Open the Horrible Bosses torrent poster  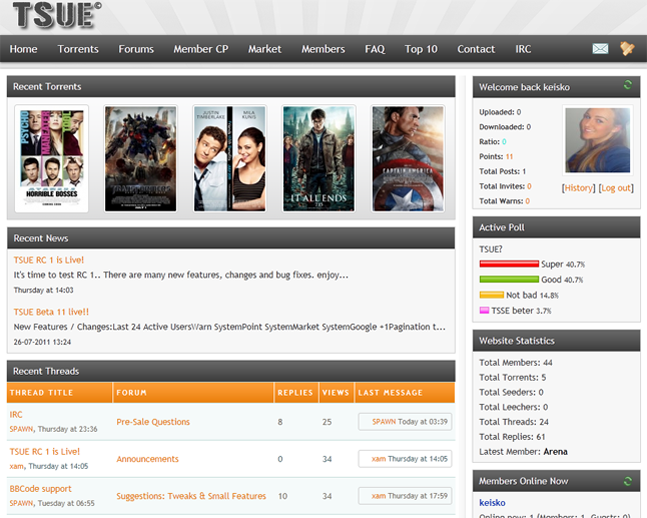point(52,158)
